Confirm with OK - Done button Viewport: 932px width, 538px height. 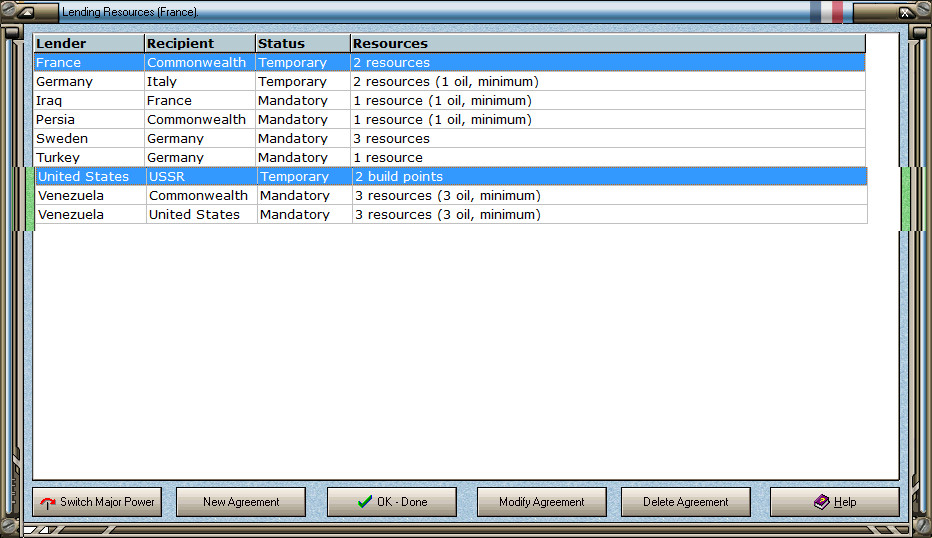(x=392, y=502)
